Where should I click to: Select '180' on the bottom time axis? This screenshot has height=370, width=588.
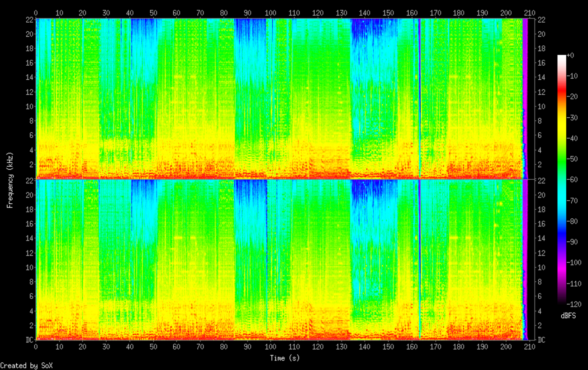click(x=458, y=347)
